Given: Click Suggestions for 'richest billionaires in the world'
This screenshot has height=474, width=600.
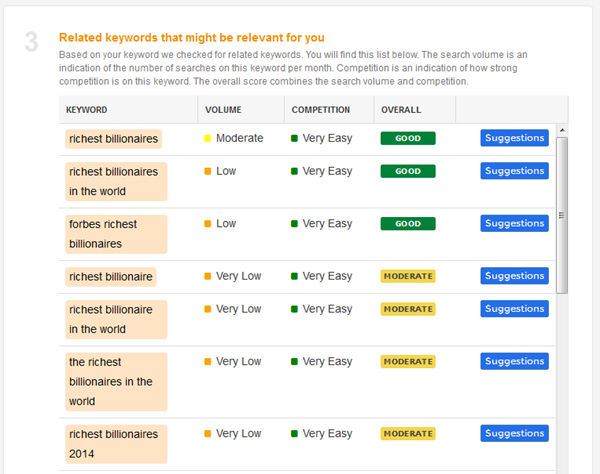Looking at the screenshot, I should pyautogui.click(x=514, y=171).
